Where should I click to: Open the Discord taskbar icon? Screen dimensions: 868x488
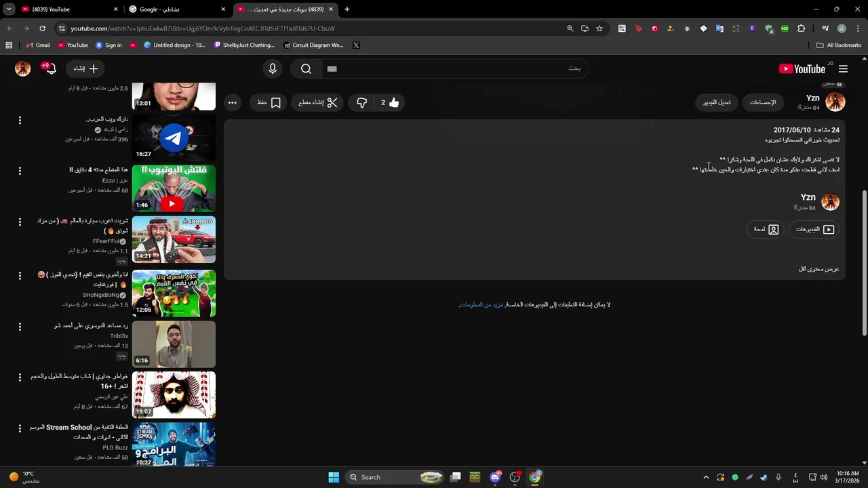click(495, 477)
